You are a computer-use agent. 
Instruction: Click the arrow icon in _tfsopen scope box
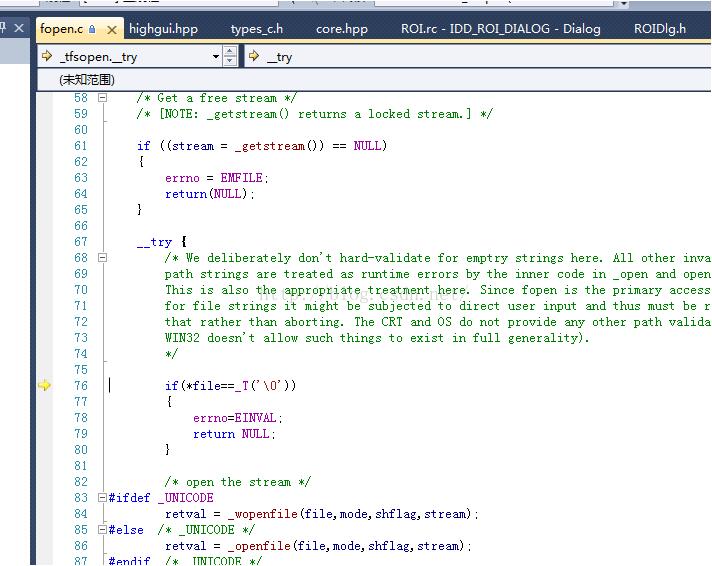pyautogui.click(x=47, y=57)
